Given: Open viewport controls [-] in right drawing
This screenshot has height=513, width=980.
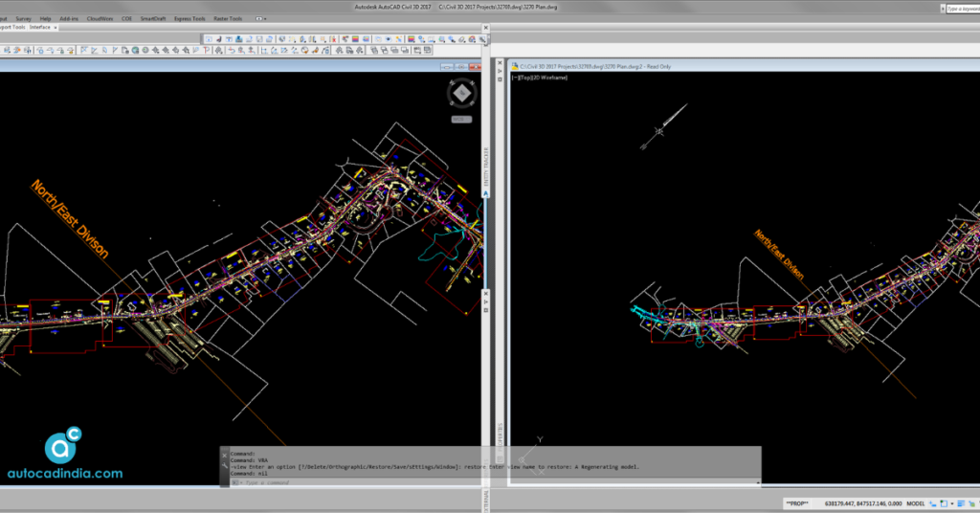Looking at the screenshot, I should 514,78.
